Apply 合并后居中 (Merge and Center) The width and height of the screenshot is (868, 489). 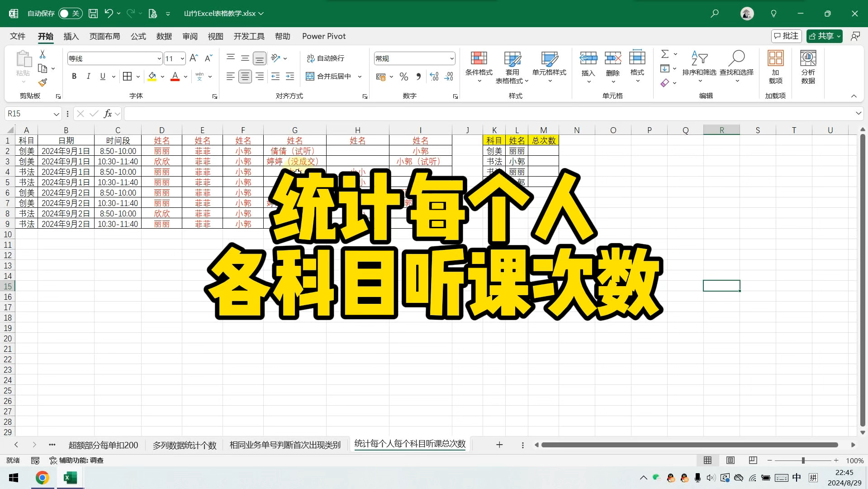[x=327, y=76]
